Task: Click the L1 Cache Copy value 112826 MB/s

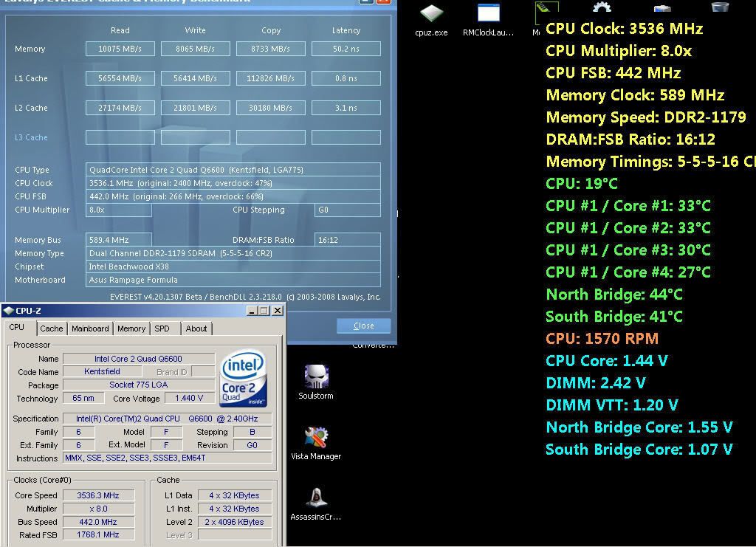Action: (270, 78)
